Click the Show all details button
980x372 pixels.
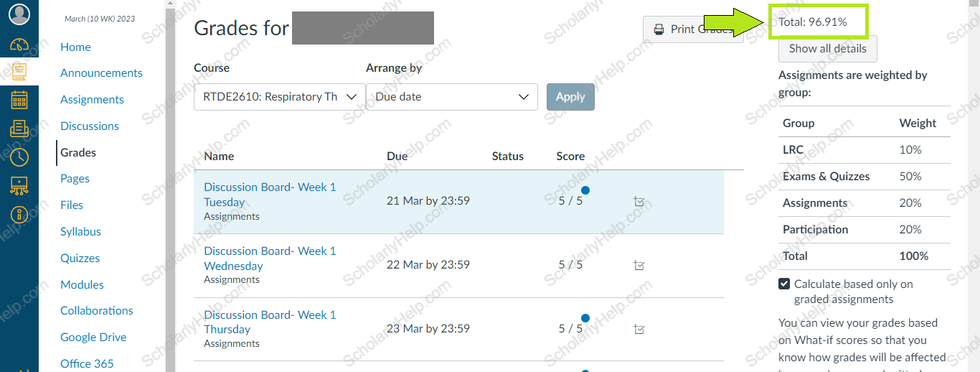(x=827, y=49)
